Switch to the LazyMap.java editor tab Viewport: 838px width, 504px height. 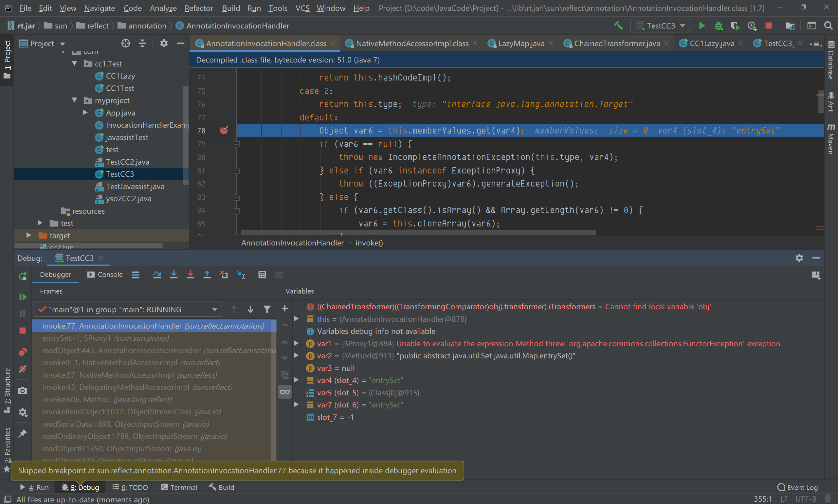click(x=521, y=44)
